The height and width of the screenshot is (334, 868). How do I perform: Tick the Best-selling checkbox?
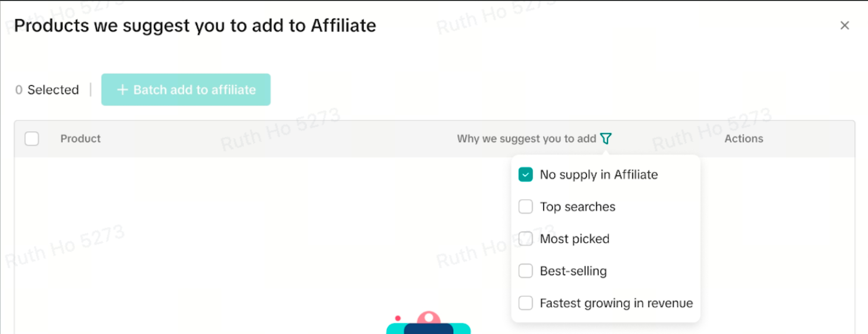coord(525,271)
